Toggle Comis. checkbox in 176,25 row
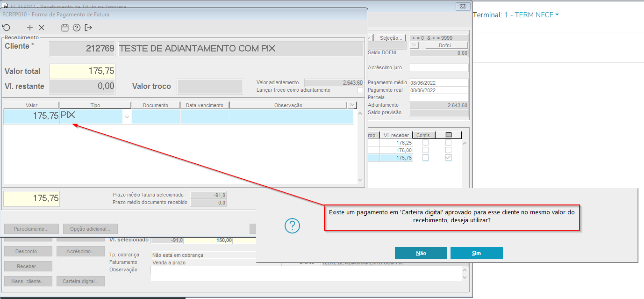Image resolution: width=644 pixels, height=299 pixels. 425,143
